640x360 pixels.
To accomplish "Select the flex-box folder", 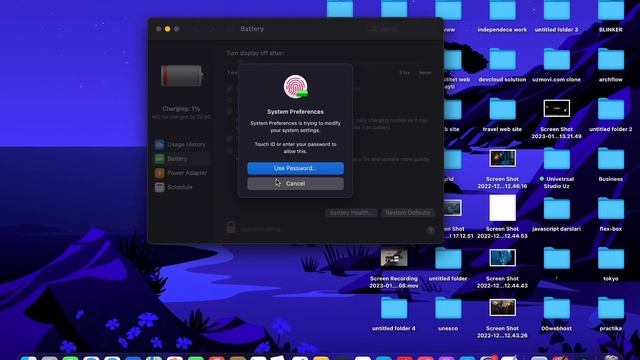I will pos(611,209).
